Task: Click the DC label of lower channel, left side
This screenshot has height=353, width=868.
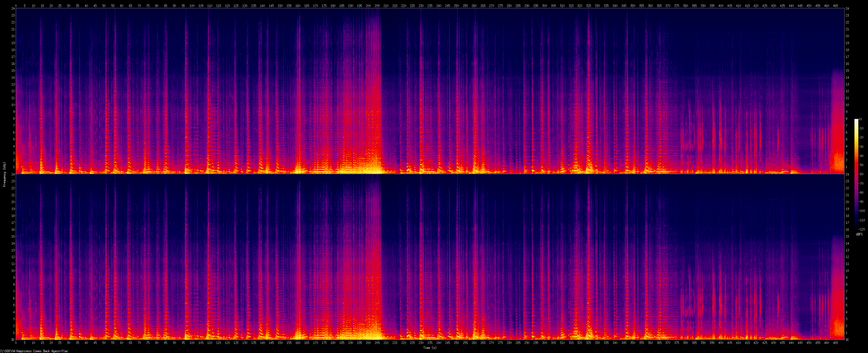Action: click(13, 339)
